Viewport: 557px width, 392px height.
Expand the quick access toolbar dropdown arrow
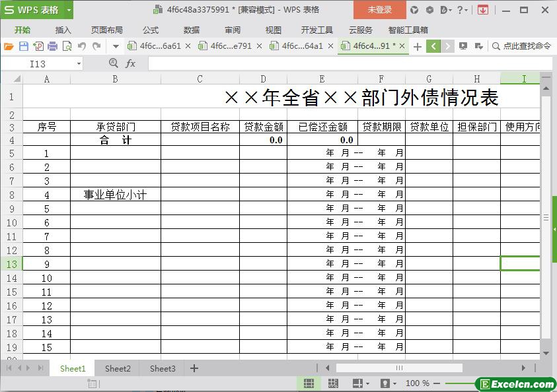pyautogui.click(x=116, y=46)
